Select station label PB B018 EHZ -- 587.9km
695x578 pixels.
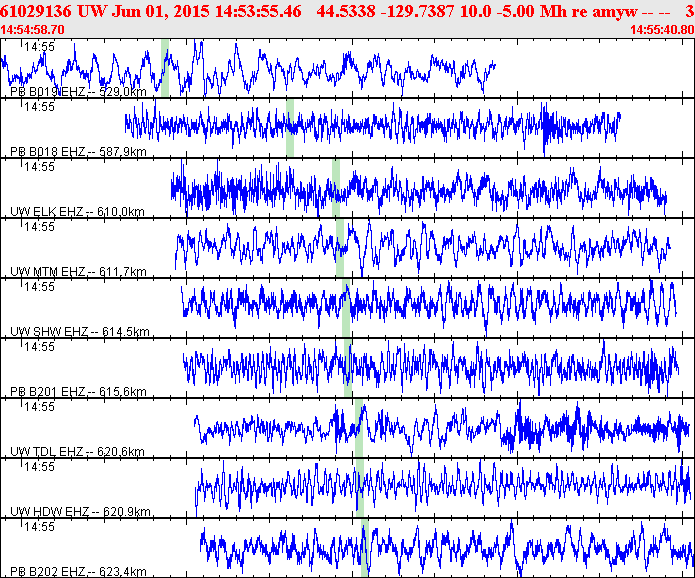[x=78, y=152]
